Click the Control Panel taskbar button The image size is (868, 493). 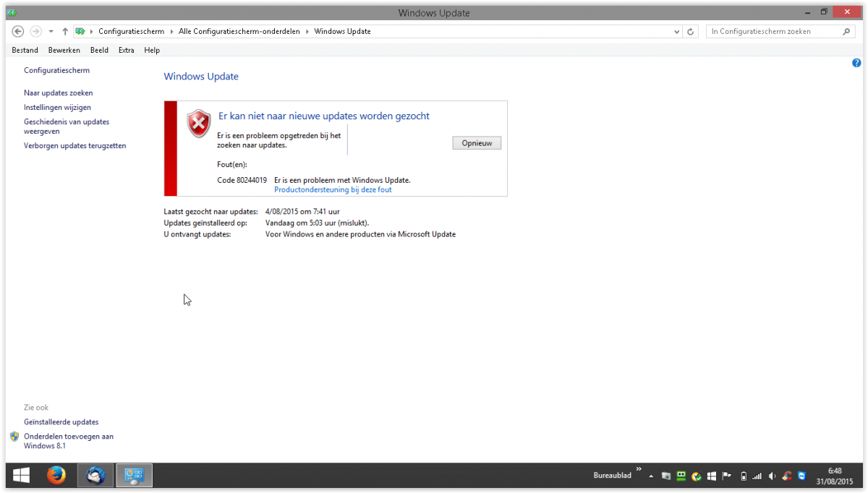pyautogui.click(x=135, y=475)
